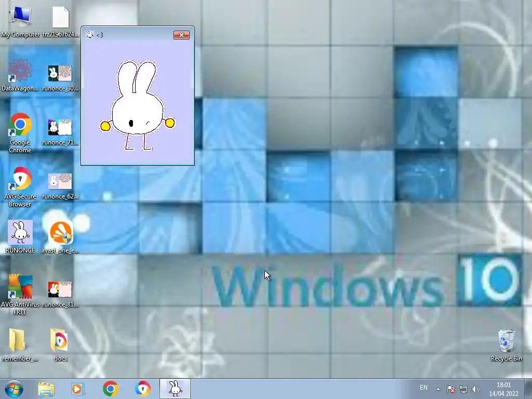This screenshot has height=399, width=532.
Task: Open File Explorer from the taskbar
Action: coord(46,389)
